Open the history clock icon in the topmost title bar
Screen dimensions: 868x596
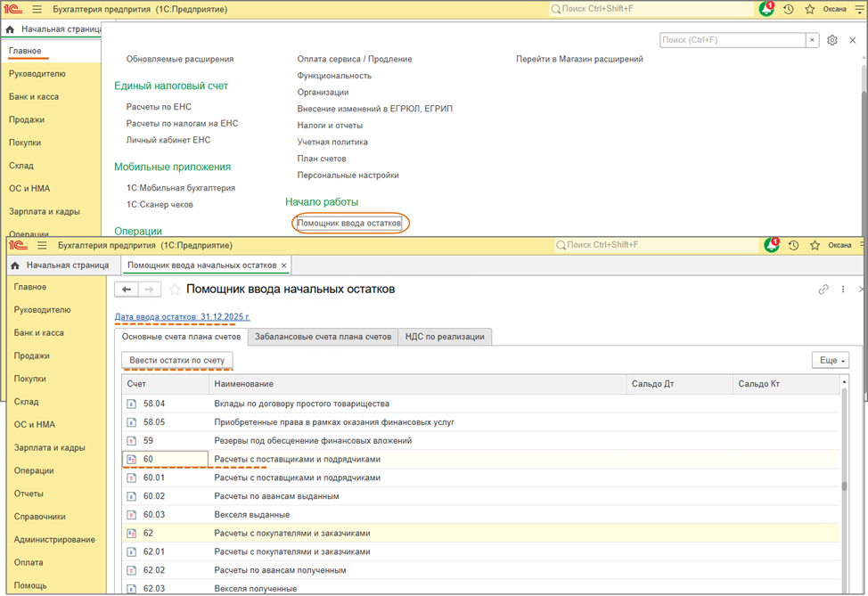pos(789,9)
